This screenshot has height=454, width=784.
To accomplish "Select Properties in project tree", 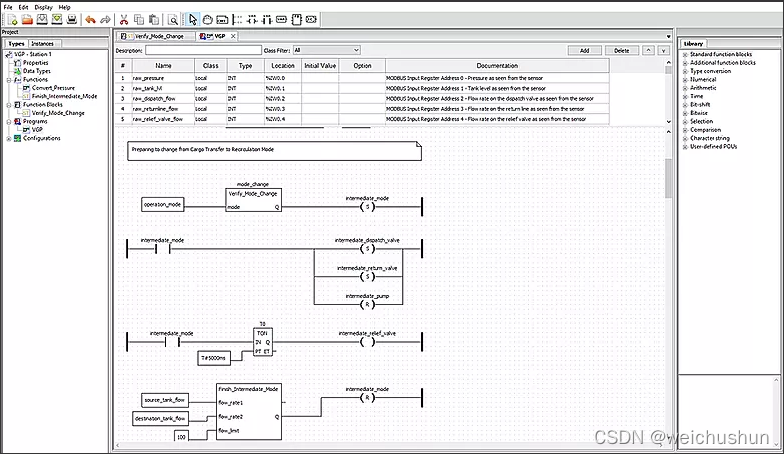I will tap(36, 62).
